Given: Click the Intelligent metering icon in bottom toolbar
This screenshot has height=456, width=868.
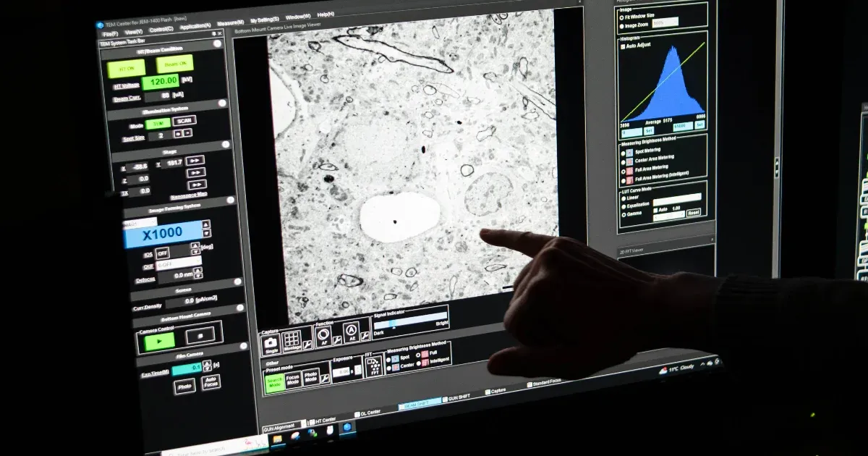Looking at the screenshot, I should [x=425, y=361].
